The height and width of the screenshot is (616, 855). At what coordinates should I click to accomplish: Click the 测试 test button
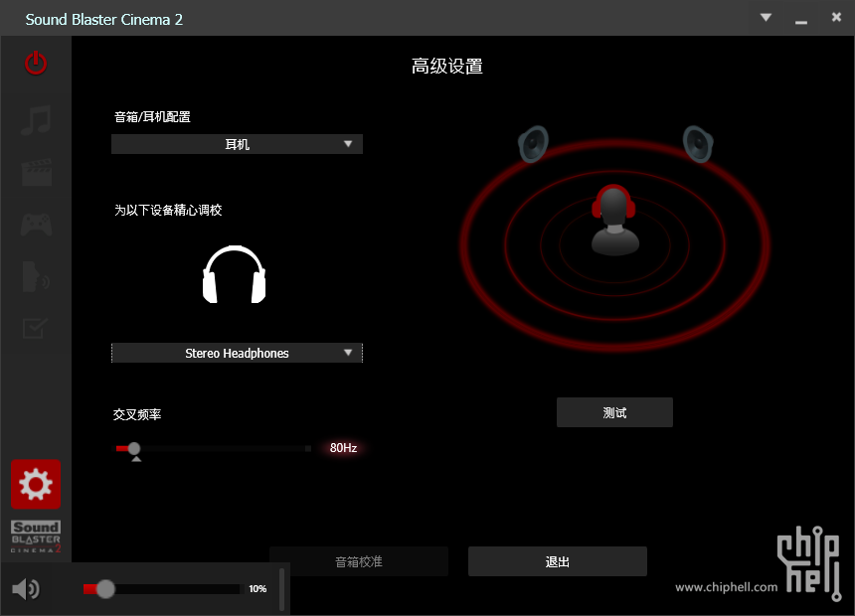(614, 412)
